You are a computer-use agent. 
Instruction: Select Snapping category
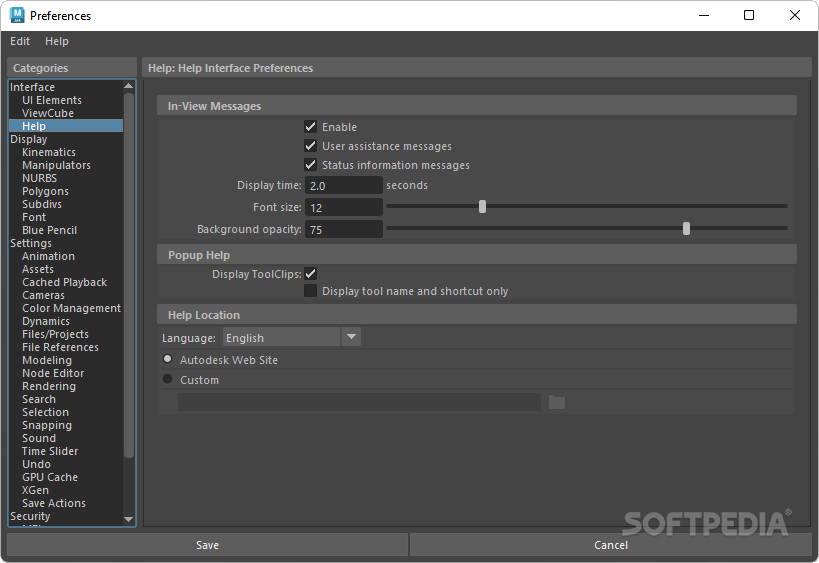47,425
